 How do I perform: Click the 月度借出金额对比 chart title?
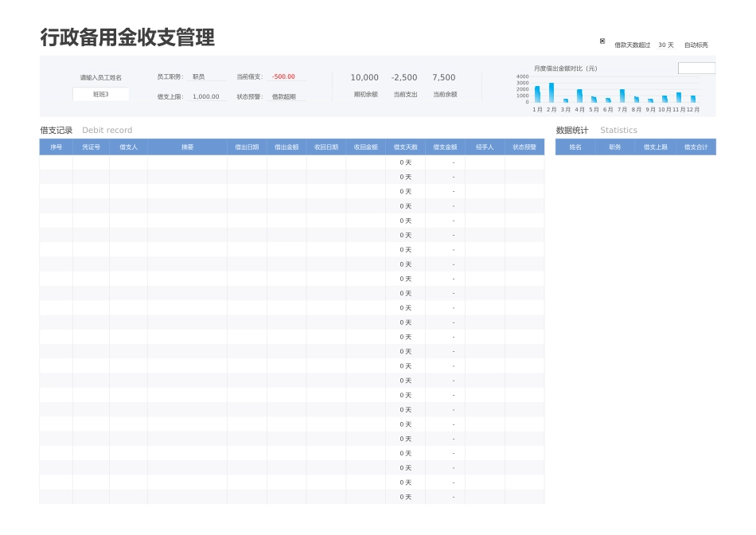coord(567,68)
